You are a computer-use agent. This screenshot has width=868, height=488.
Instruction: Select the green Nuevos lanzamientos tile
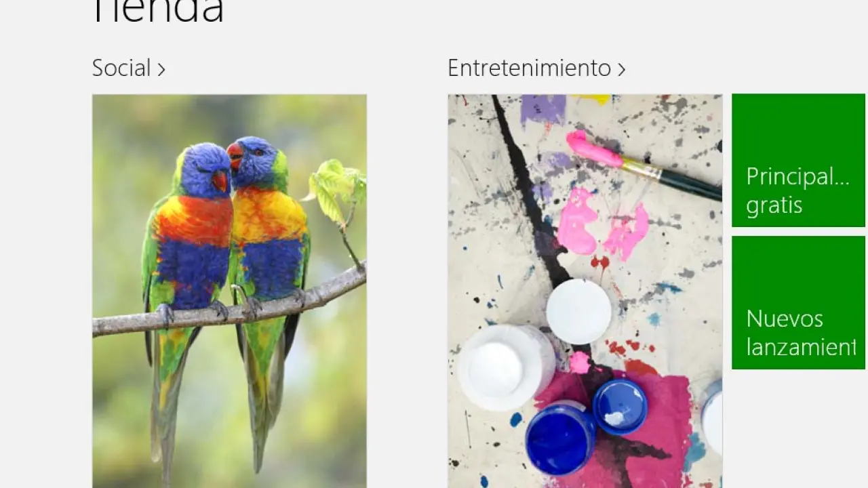tap(798, 302)
